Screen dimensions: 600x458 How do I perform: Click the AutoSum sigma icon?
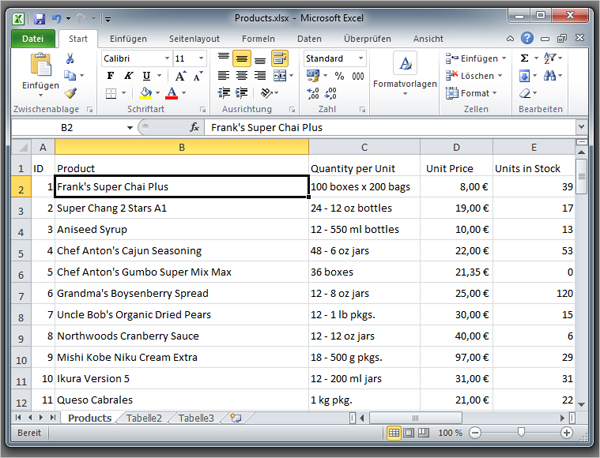tap(525, 59)
